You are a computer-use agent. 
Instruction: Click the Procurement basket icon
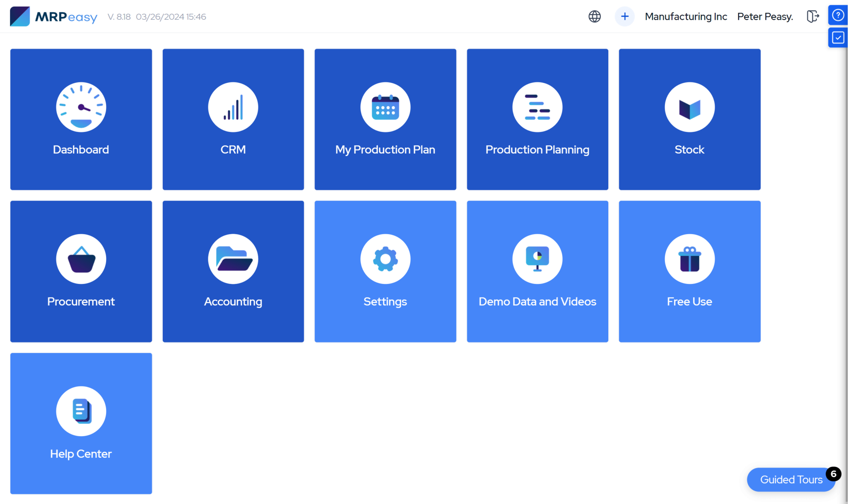[x=81, y=259]
